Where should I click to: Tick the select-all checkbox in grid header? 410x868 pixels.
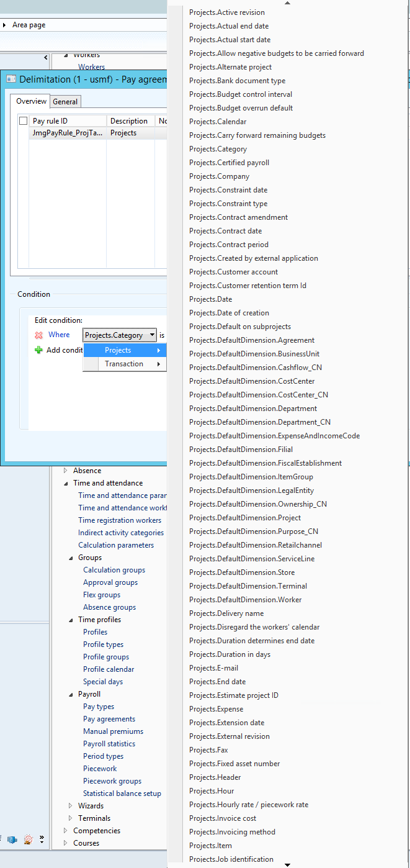pos(24,121)
